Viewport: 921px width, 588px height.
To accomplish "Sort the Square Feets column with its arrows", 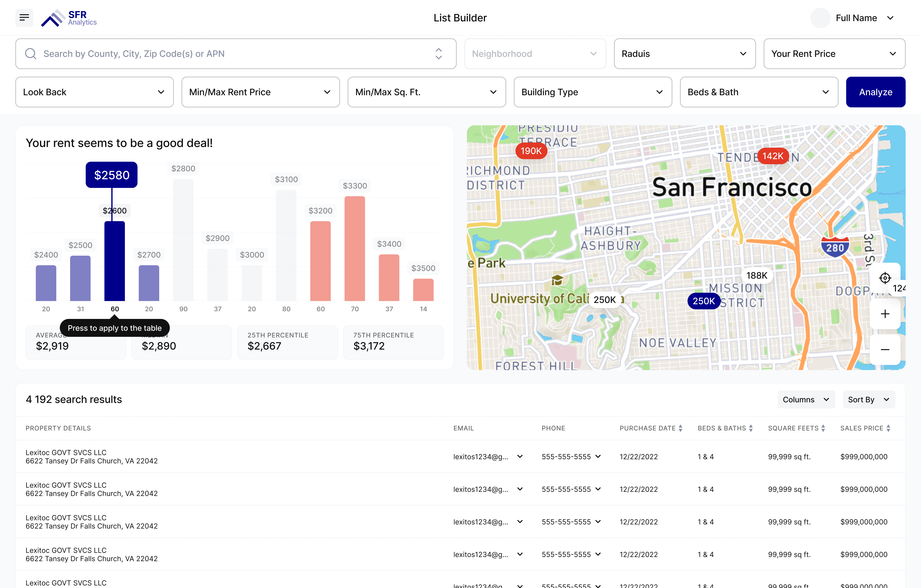I will click(823, 428).
